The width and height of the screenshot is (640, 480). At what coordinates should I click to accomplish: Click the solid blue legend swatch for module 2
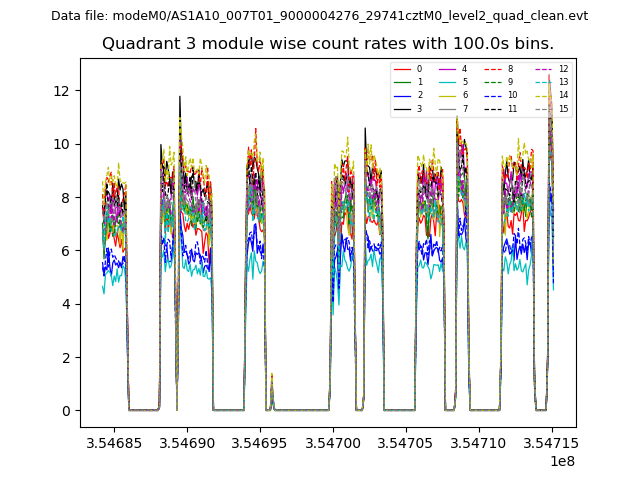pyautogui.click(x=402, y=95)
